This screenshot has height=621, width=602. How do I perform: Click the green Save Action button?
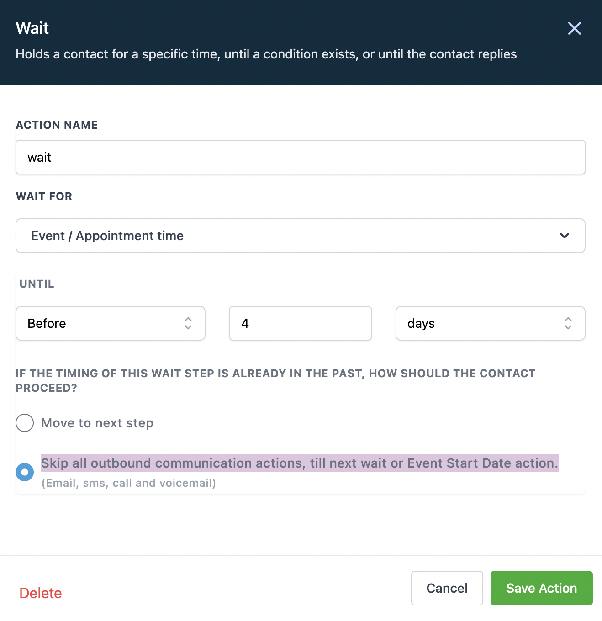542,588
